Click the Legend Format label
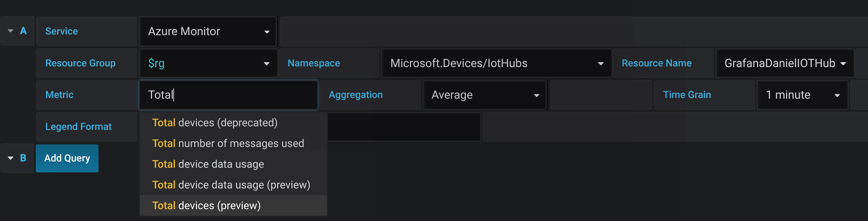The image size is (868, 221). 78,127
